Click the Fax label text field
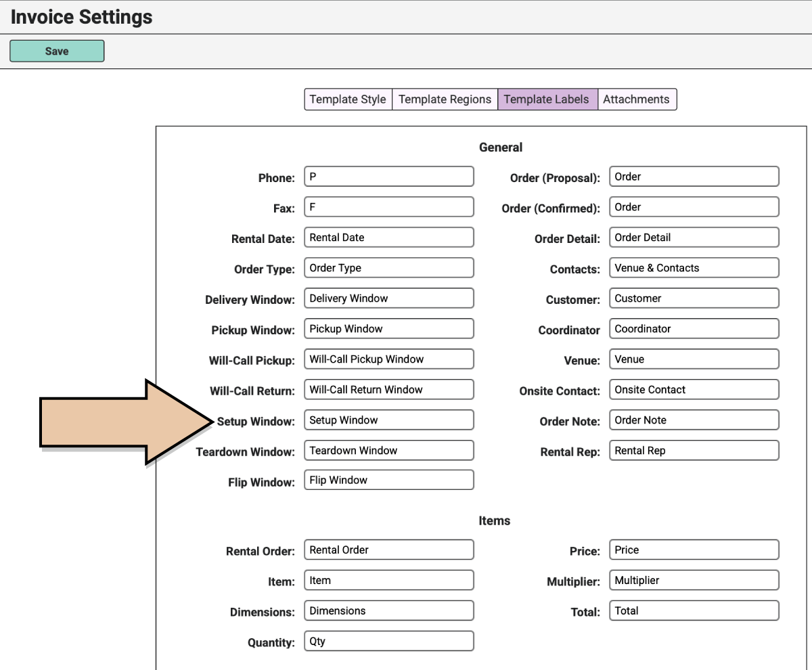Screen dimensions: 812x670 tap(389, 207)
